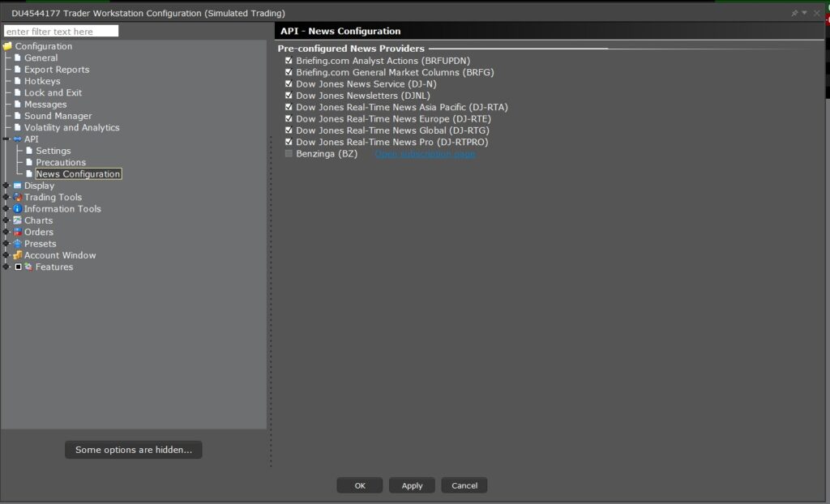
Task: Click the General page icon
Action: [x=18, y=58]
